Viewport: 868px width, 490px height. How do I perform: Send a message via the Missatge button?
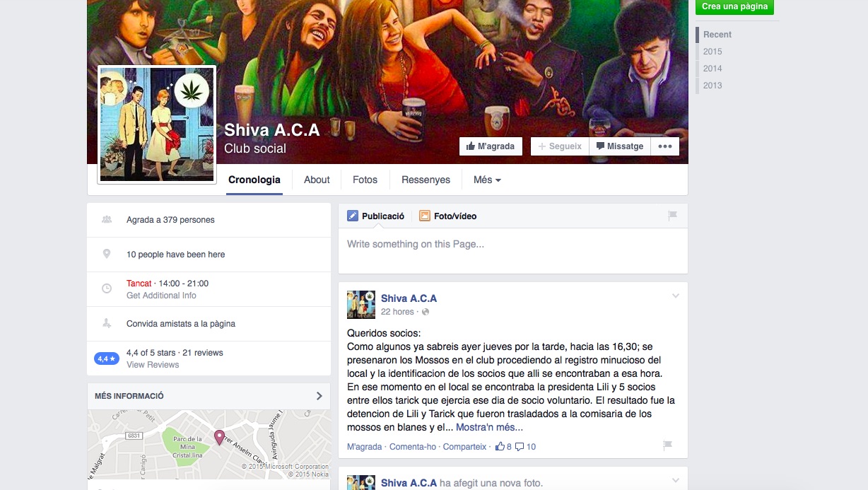tap(620, 146)
